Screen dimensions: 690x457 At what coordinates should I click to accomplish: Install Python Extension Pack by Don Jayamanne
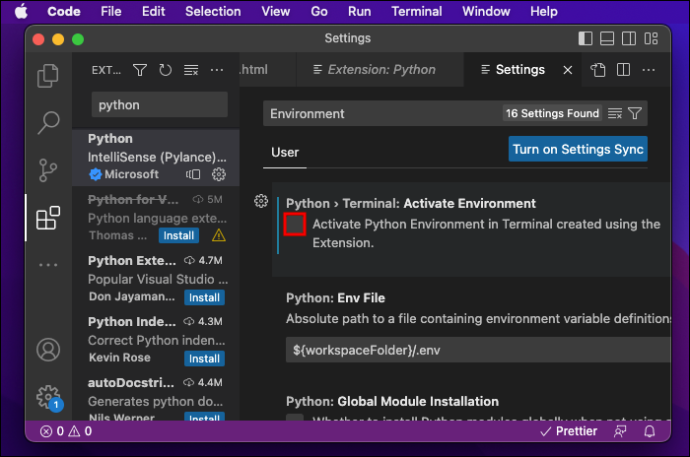click(x=204, y=298)
